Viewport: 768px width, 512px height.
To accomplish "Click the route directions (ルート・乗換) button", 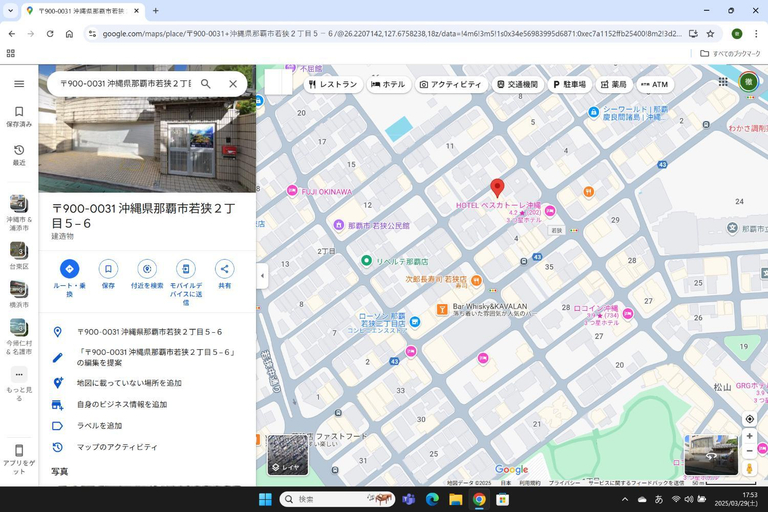I will [x=70, y=268].
